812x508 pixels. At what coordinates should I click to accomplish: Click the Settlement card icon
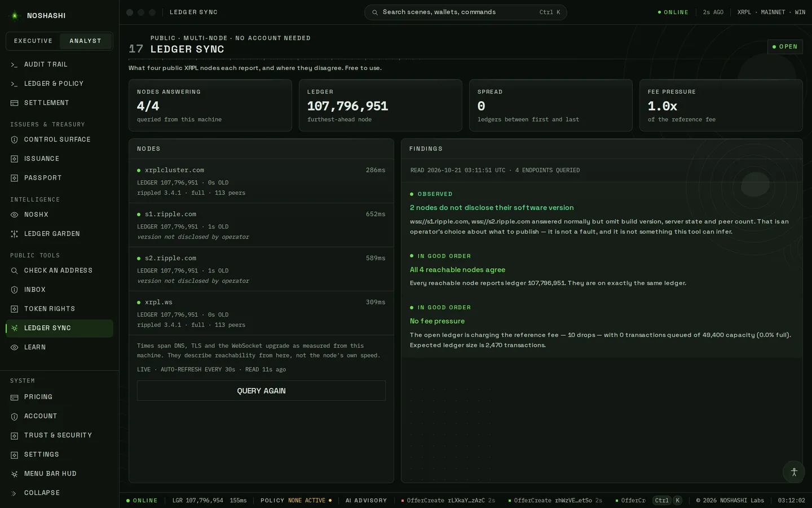coord(15,103)
